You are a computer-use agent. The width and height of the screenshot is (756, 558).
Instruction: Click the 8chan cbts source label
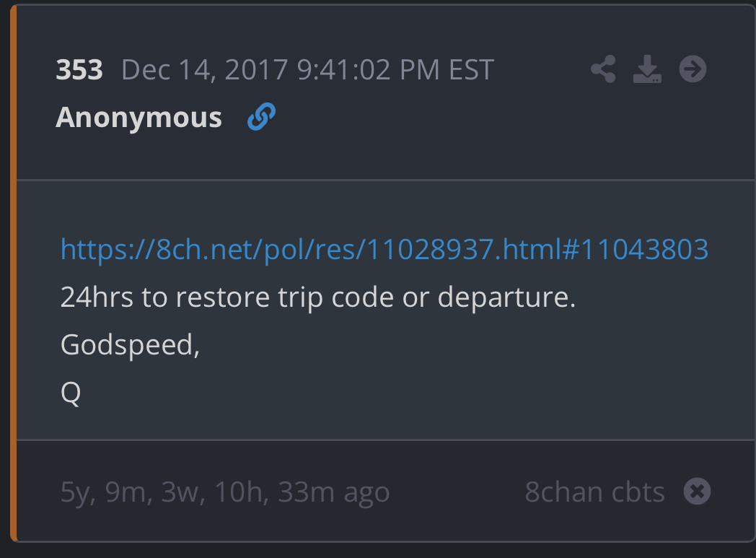pyautogui.click(x=594, y=492)
